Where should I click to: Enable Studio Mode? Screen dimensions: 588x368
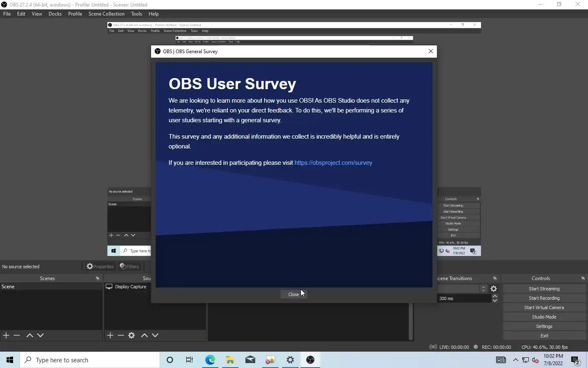click(544, 317)
